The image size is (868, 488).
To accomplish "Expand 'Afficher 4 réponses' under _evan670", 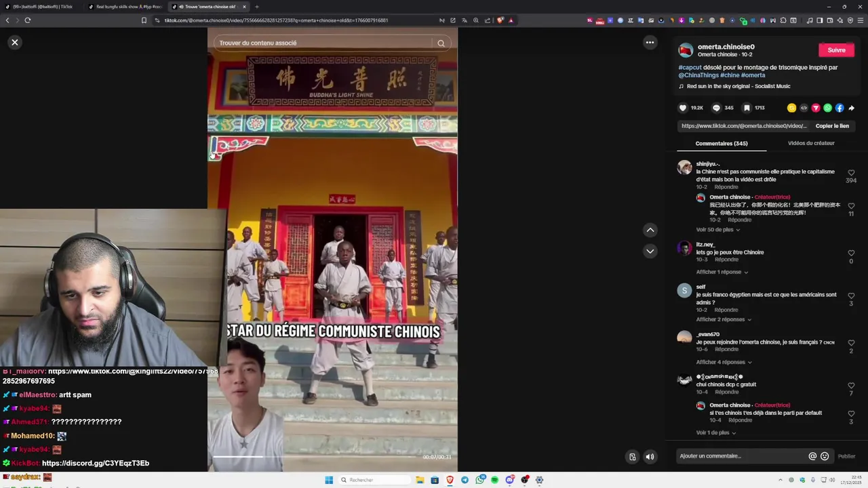I will tap(723, 362).
